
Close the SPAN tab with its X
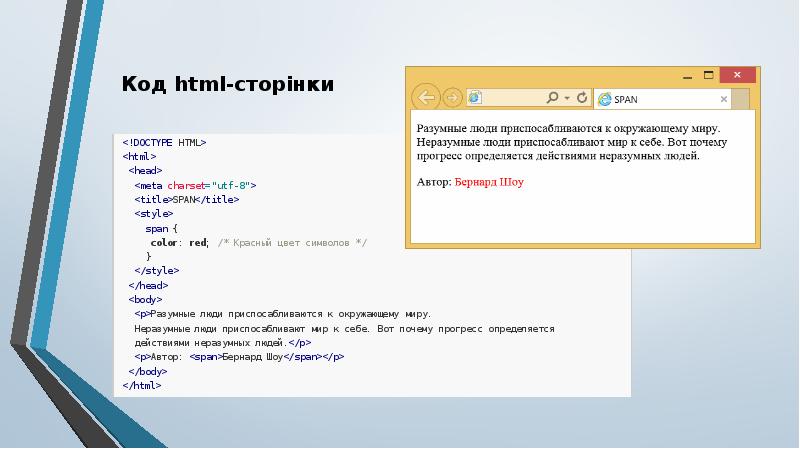click(x=723, y=99)
